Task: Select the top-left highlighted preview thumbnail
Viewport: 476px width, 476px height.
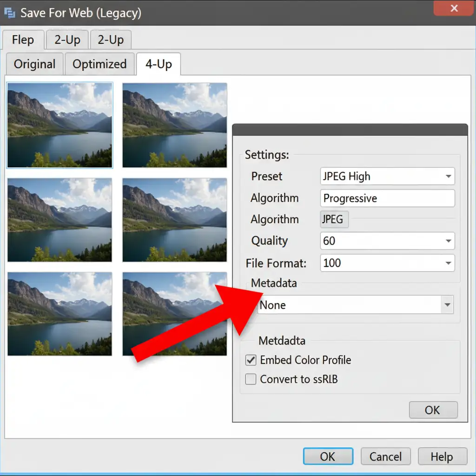Action: 60,125
